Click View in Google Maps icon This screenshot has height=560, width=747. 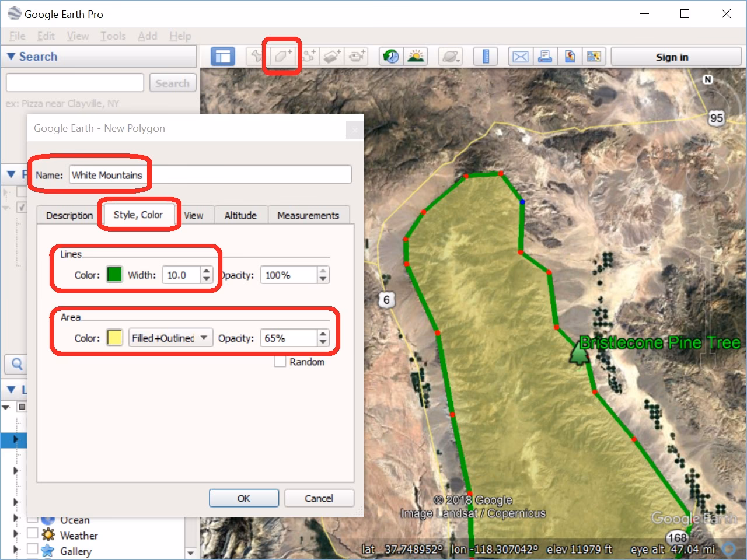pyautogui.click(x=594, y=57)
